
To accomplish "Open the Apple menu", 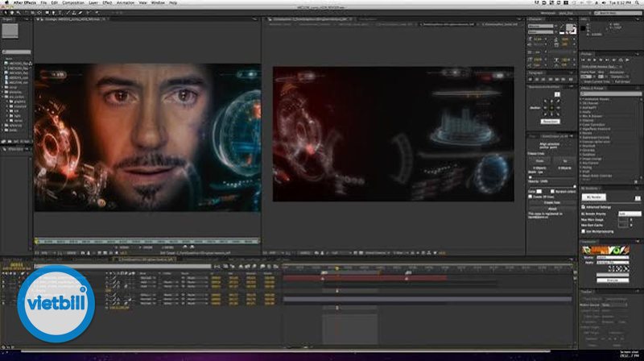I will (x=6, y=2).
